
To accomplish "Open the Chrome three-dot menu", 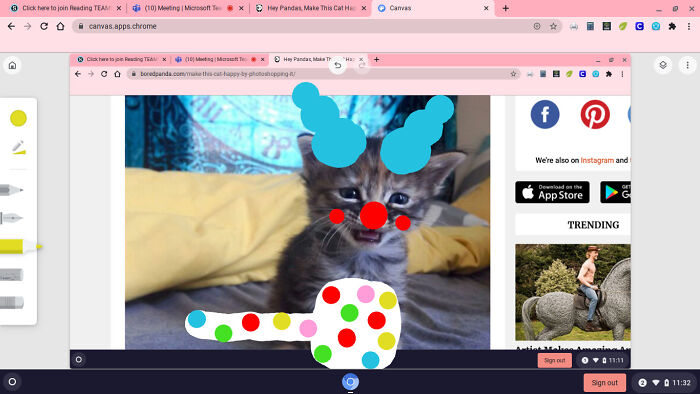I will (689, 26).
